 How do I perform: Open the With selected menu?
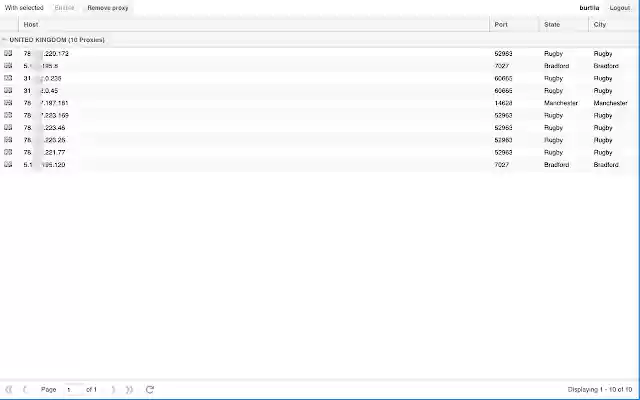(24, 8)
